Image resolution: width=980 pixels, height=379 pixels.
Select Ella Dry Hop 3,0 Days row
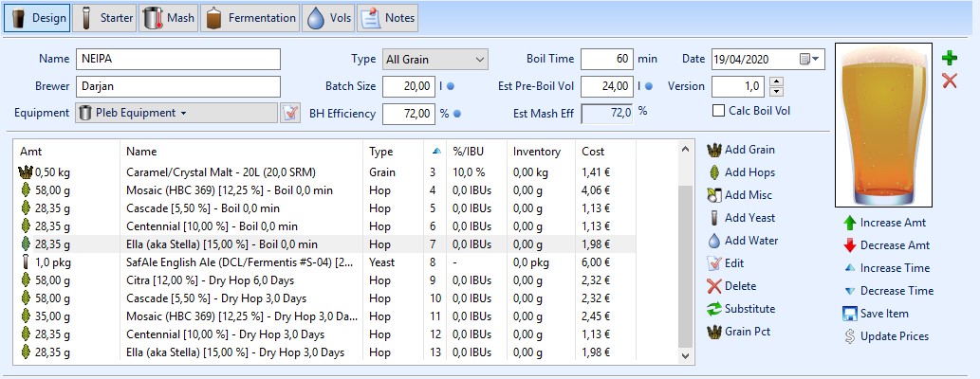pyautogui.click(x=325, y=352)
